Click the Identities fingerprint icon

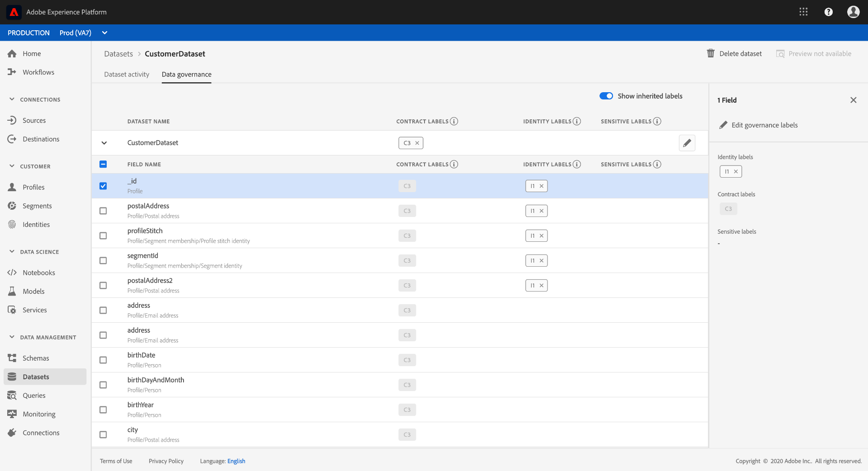pyautogui.click(x=12, y=225)
